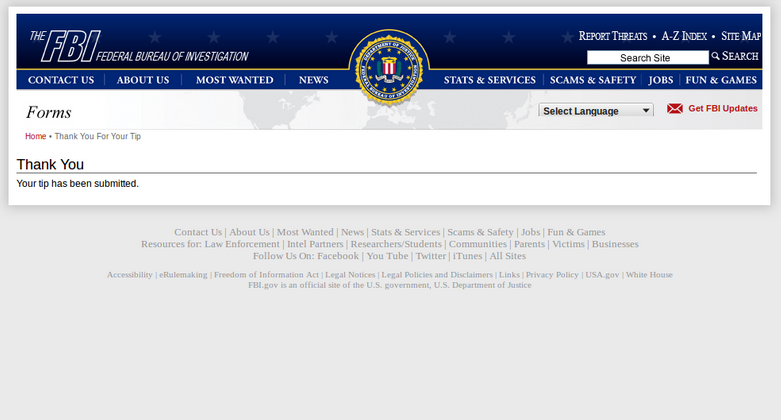Click the red envelope updates icon

674,109
